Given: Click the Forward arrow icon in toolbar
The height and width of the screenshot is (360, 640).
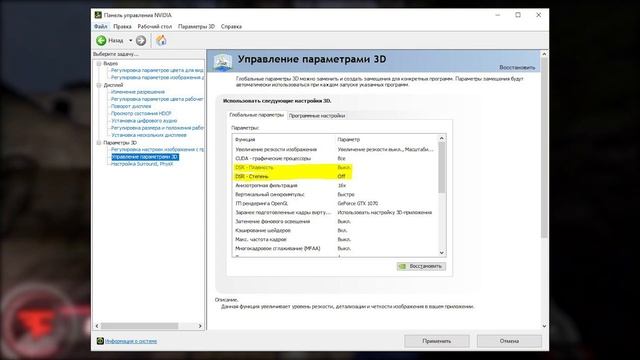Looking at the screenshot, I should (141, 40).
